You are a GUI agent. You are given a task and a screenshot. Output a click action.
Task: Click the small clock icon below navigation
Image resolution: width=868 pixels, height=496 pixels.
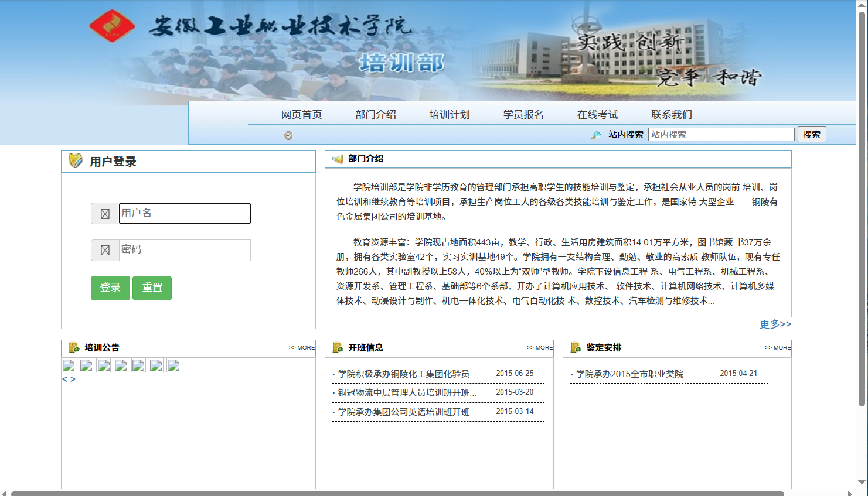click(x=288, y=135)
